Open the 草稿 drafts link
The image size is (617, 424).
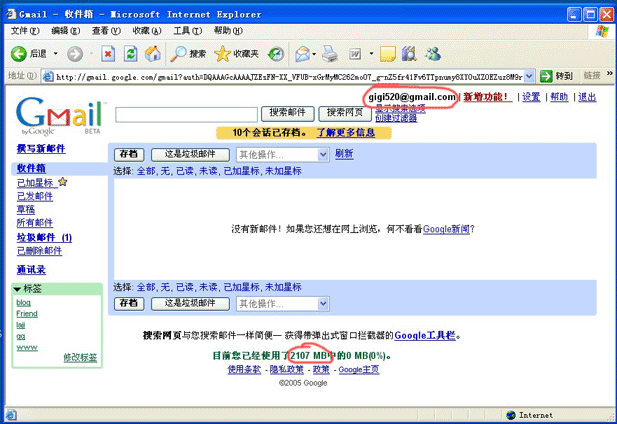pos(26,210)
